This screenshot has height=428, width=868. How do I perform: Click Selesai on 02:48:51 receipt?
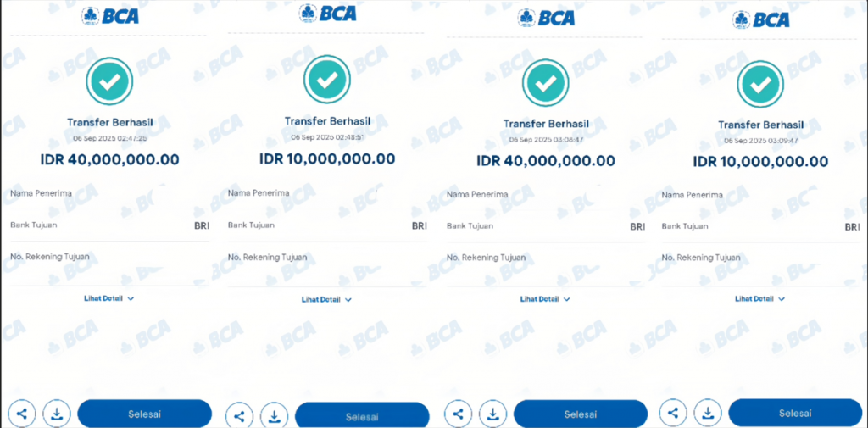click(x=362, y=416)
